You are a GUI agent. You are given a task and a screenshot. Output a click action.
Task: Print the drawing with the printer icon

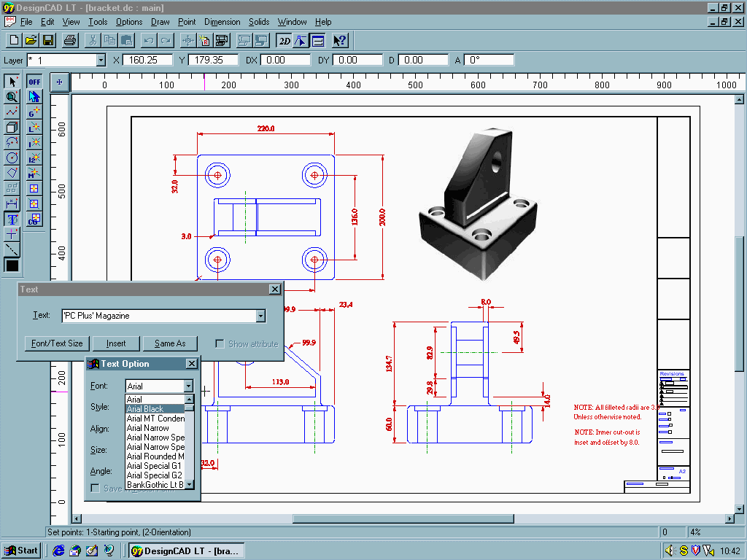[70, 41]
